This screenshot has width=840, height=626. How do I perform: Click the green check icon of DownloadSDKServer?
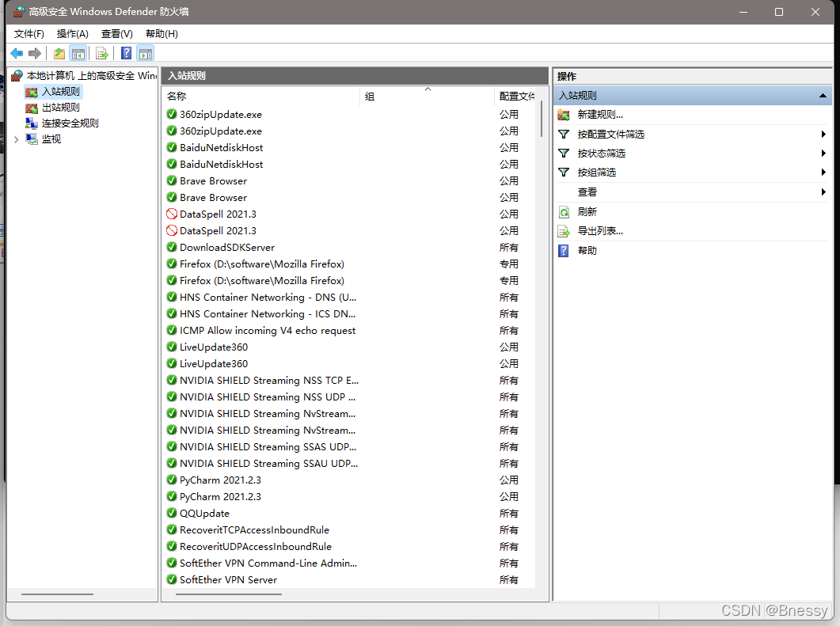pos(172,248)
